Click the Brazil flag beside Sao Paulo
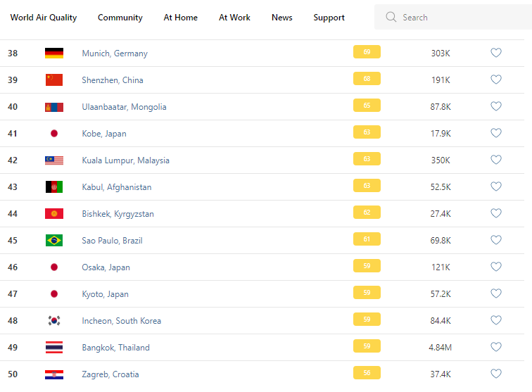 pyautogui.click(x=54, y=241)
